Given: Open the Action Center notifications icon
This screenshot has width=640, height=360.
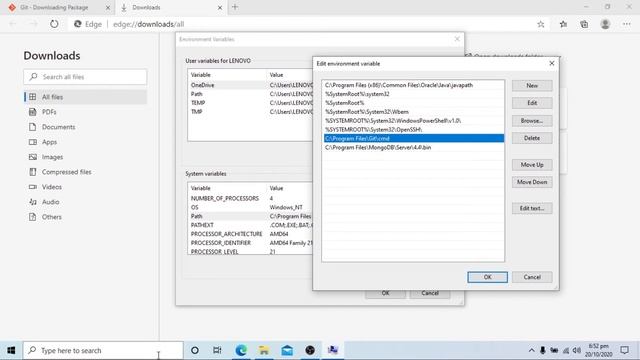Looking at the screenshot, I should (624, 350).
